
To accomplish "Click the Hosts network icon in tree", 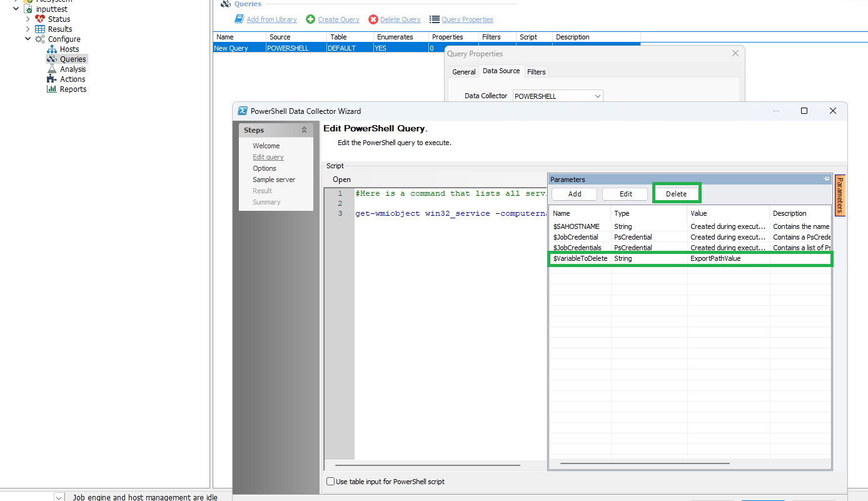I will (52, 49).
